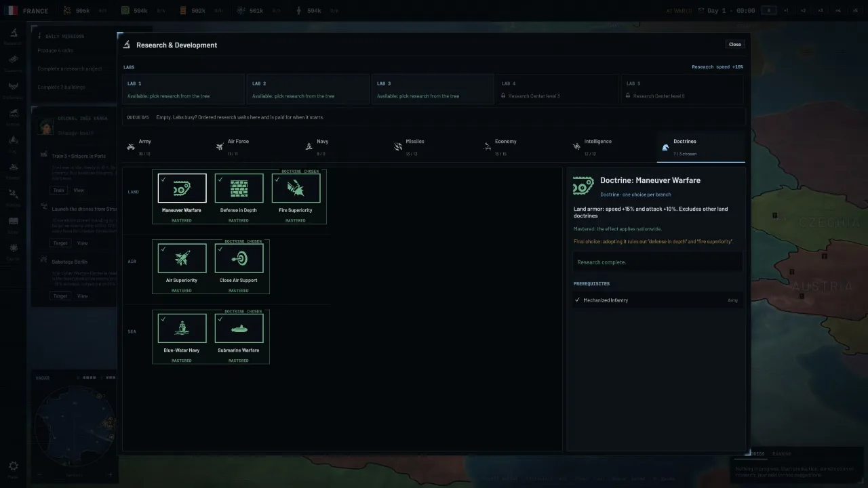Click the Research complete status text
868x488 pixels.
pos(601,262)
